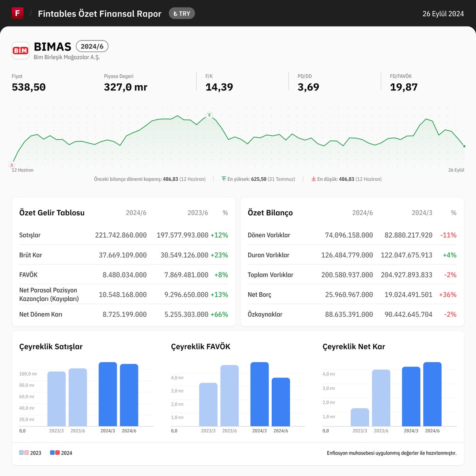Click the Çeyreklik FAVÖK chart title

coord(201,346)
